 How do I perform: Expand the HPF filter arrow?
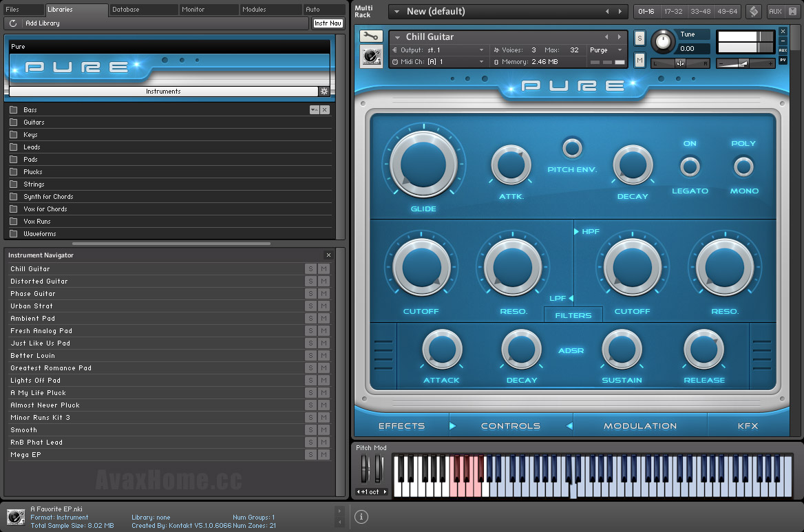tap(576, 231)
